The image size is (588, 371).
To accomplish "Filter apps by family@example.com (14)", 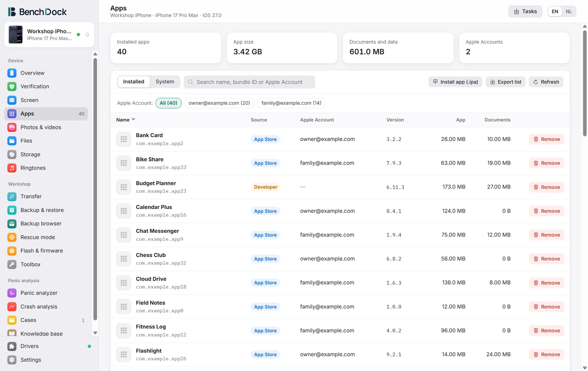I will [x=291, y=103].
